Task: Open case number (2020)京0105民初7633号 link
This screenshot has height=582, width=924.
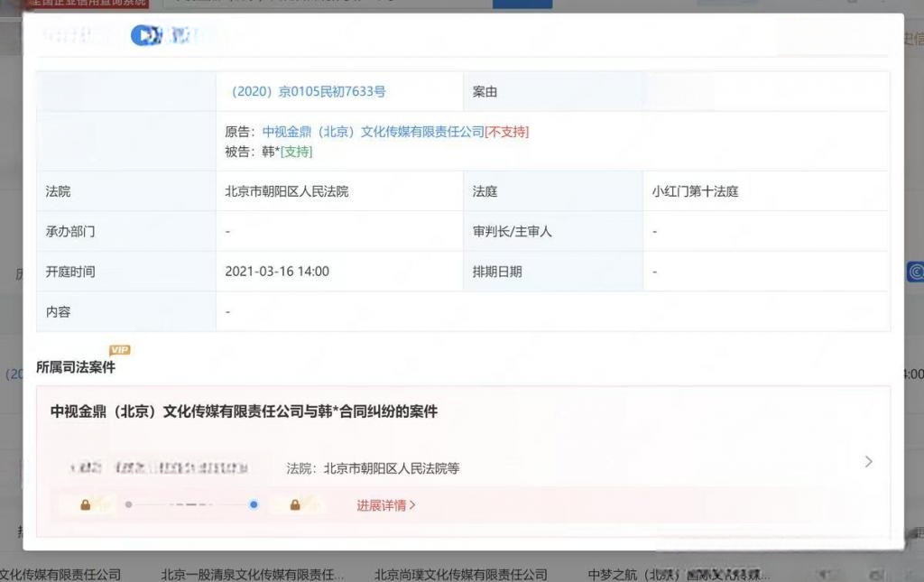Action: coord(309,91)
